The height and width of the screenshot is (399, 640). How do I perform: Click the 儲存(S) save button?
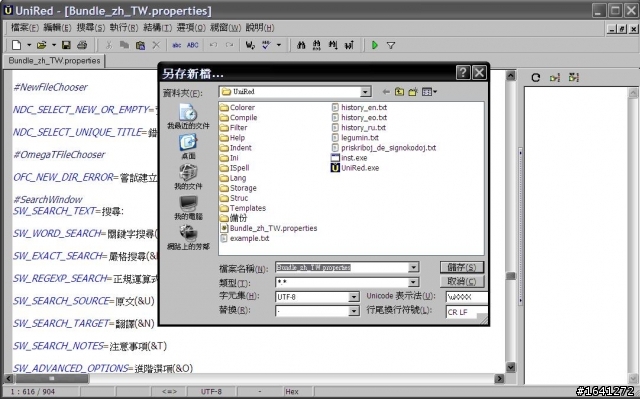pyautogui.click(x=462, y=268)
